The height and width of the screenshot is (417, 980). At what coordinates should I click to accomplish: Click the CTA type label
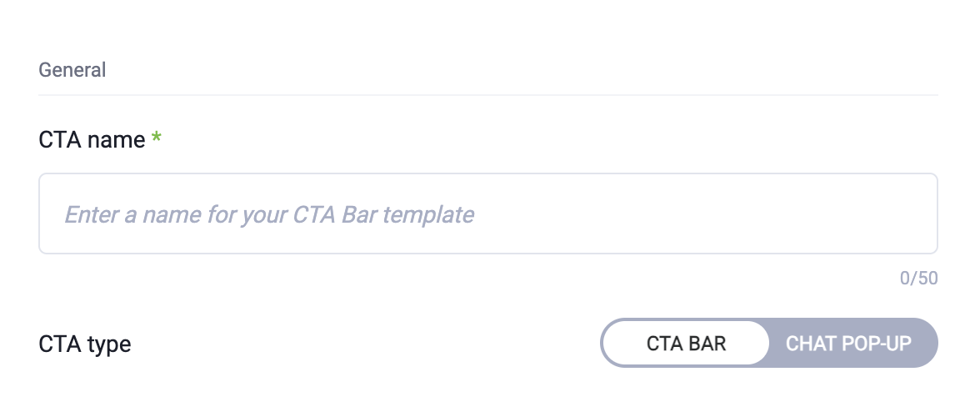pyautogui.click(x=84, y=344)
